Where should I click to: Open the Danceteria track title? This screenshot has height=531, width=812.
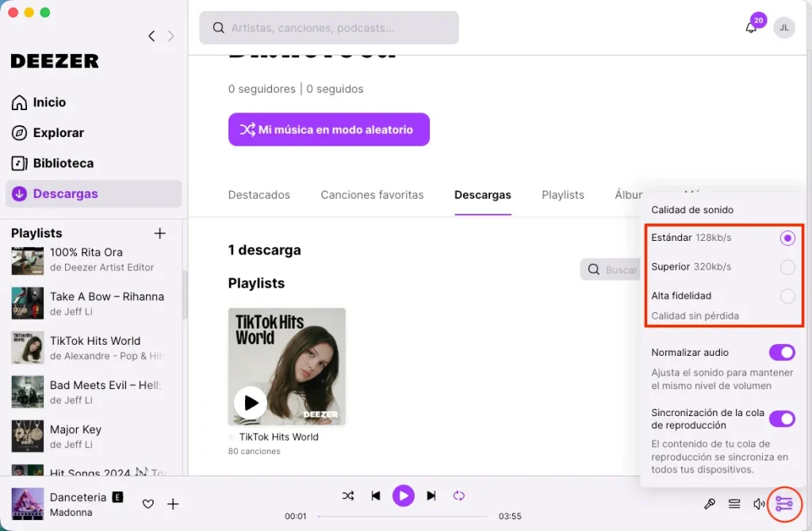coord(79,498)
